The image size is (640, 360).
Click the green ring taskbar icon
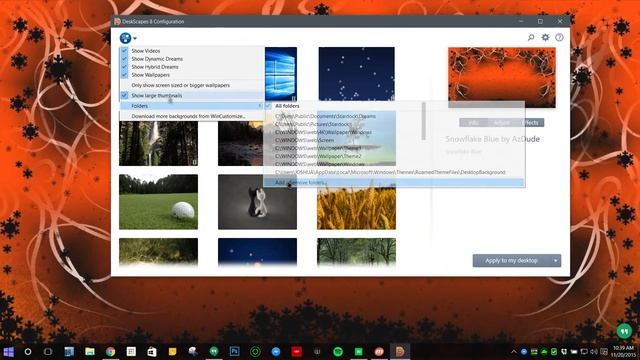coord(255,351)
